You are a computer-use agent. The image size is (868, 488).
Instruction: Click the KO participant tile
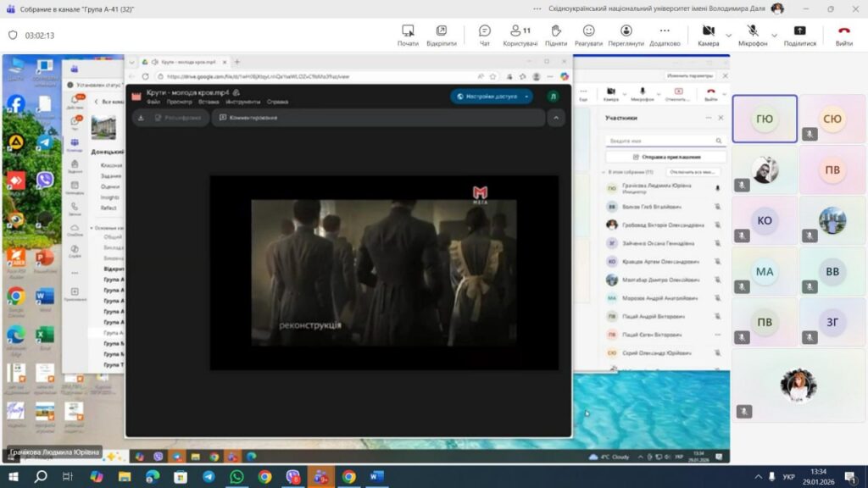click(x=765, y=220)
